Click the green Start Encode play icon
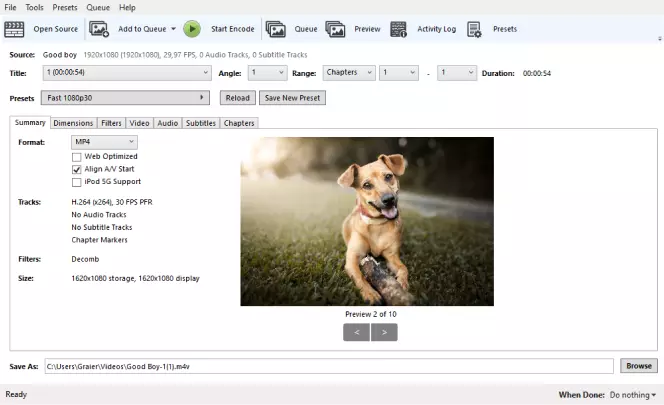This screenshot has height=405, width=664. (x=192, y=29)
